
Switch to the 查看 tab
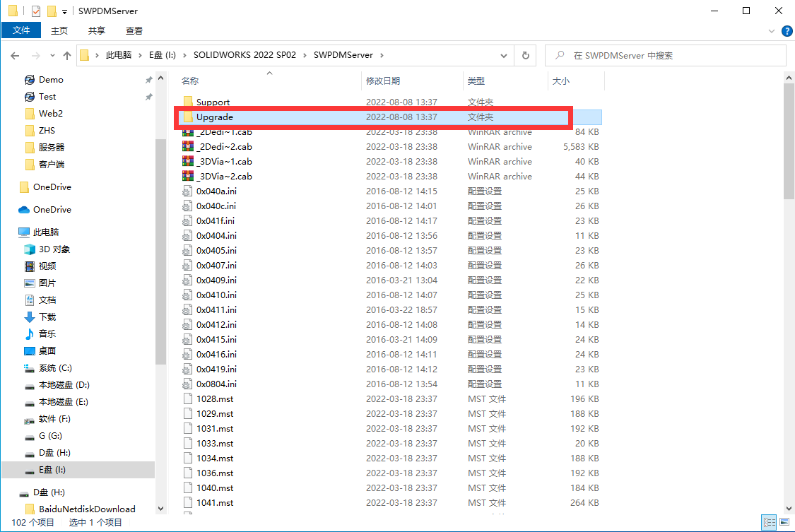pyautogui.click(x=134, y=30)
